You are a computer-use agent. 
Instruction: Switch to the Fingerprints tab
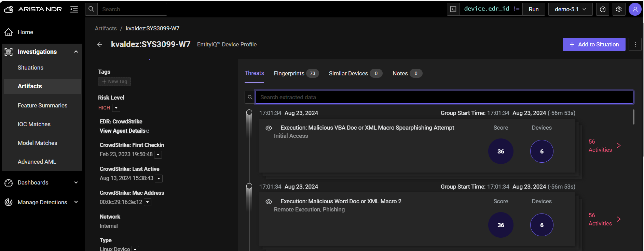pos(289,73)
